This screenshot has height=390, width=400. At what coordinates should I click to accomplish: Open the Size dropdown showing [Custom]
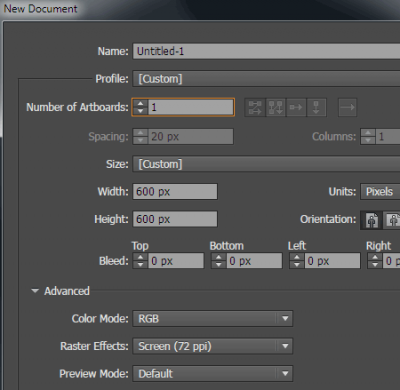pos(266,164)
